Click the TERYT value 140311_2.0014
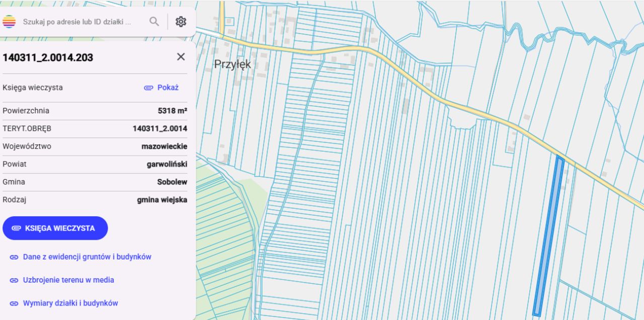 coord(160,129)
